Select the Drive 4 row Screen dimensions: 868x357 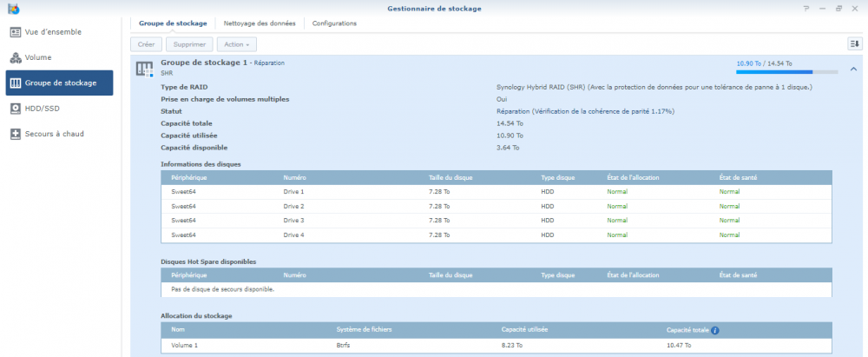pos(496,235)
